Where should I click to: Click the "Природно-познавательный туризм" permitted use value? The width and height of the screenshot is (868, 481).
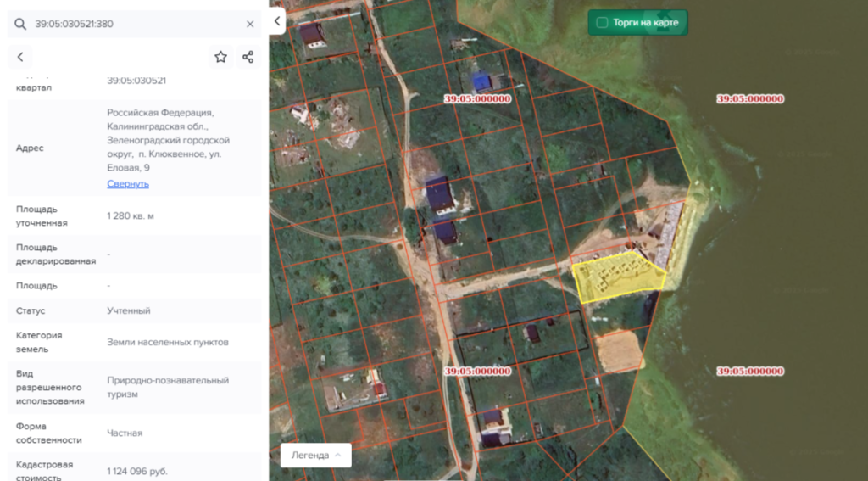[167, 387]
